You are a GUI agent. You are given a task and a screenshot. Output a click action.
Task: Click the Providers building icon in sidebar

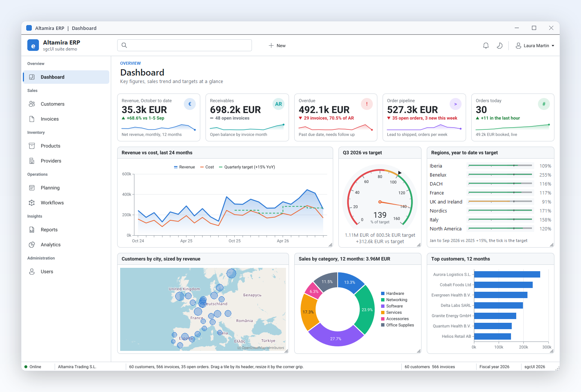coord(32,161)
